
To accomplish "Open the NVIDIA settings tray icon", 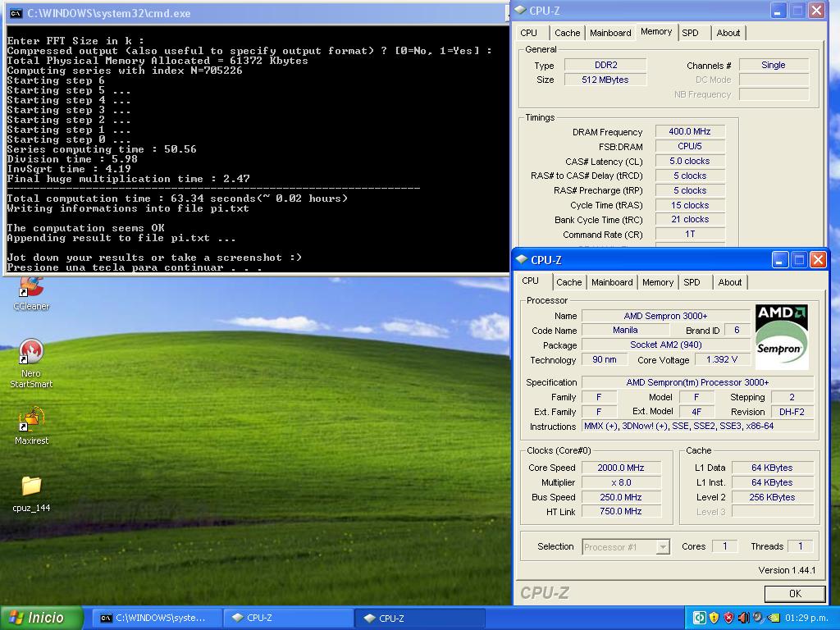I will click(x=773, y=618).
